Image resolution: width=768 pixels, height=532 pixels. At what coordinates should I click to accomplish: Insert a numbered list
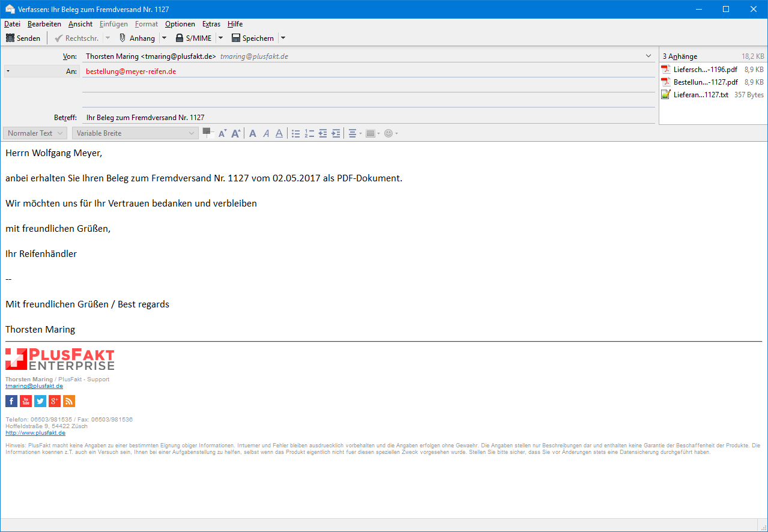click(x=309, y=133)
